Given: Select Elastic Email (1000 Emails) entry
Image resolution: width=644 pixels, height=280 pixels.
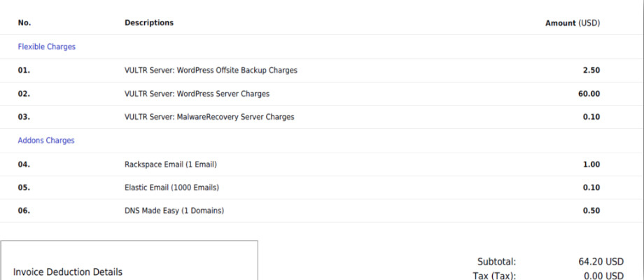Looking at the screenshot, I should 171,187.
